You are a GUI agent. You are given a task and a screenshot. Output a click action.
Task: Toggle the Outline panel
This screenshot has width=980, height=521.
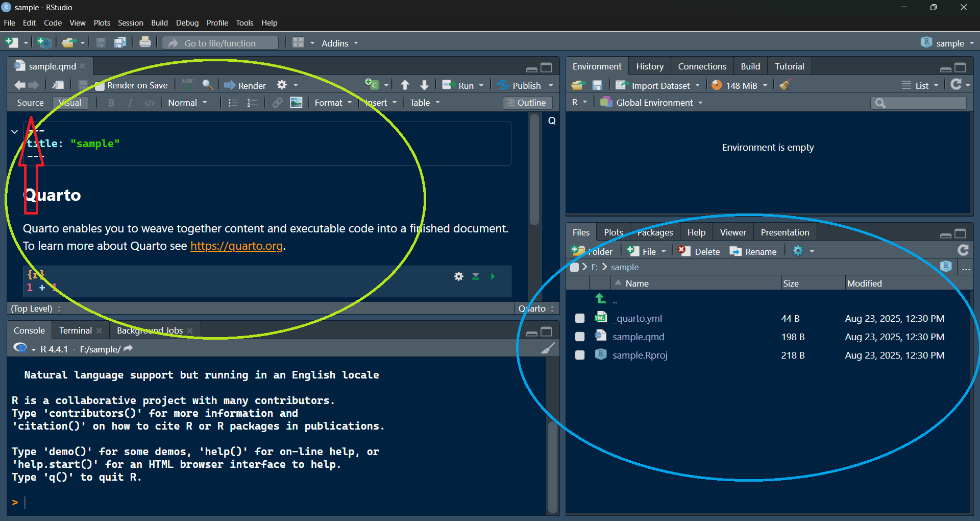[527, 103]
